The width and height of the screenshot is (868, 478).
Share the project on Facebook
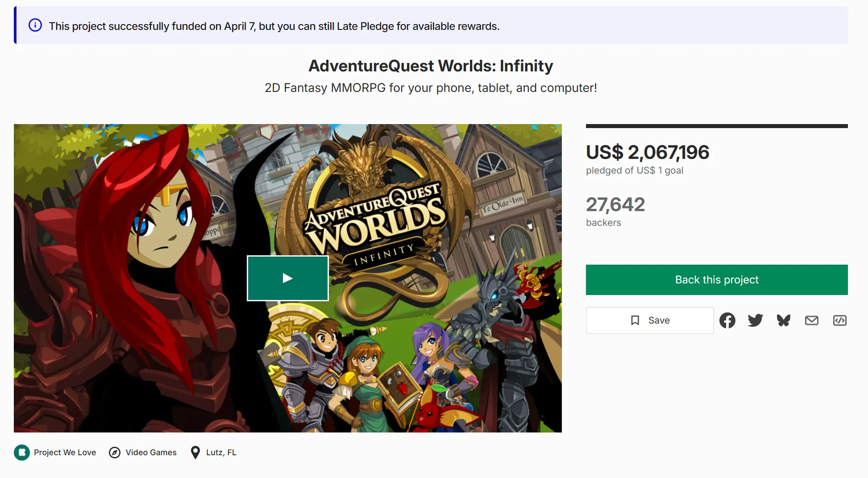(x=727, y=320)
